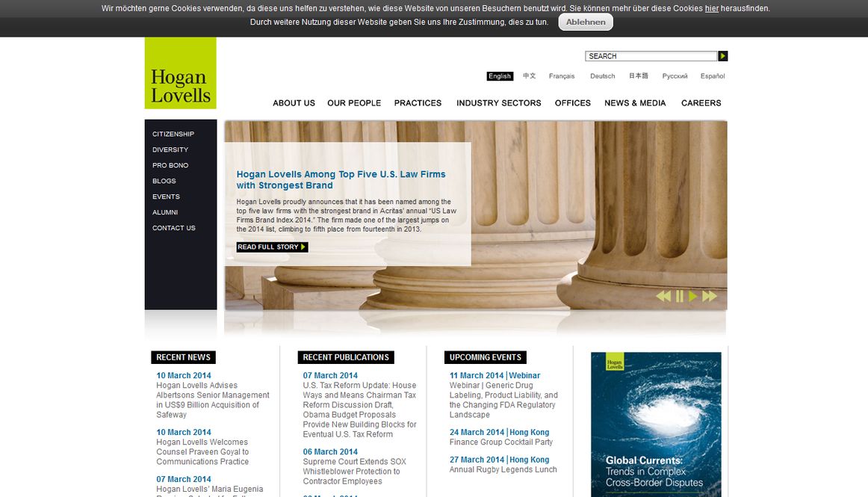Go to CITIZENSHIP in sidebar

[173, 134]
